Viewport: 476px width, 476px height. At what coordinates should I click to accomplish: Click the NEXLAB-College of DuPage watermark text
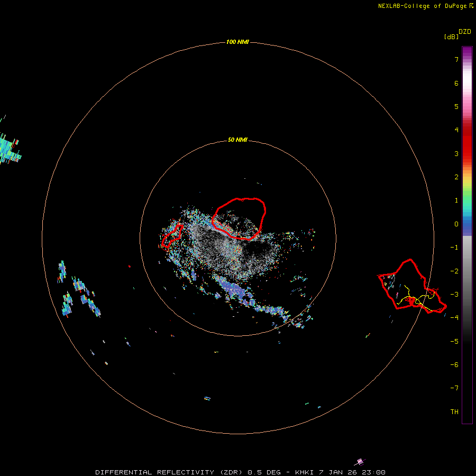(425, 6)
